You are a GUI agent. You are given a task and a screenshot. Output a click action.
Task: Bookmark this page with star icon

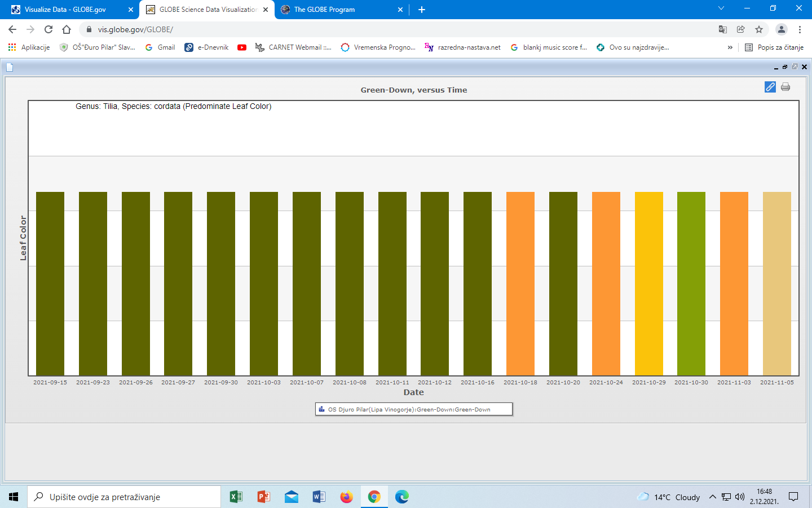tap(759, 29)
